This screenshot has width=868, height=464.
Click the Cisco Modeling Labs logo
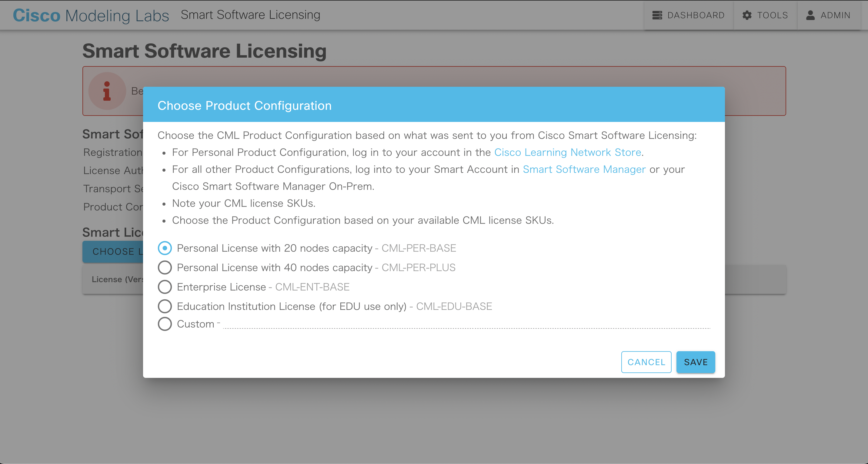[x=91, y=15]
